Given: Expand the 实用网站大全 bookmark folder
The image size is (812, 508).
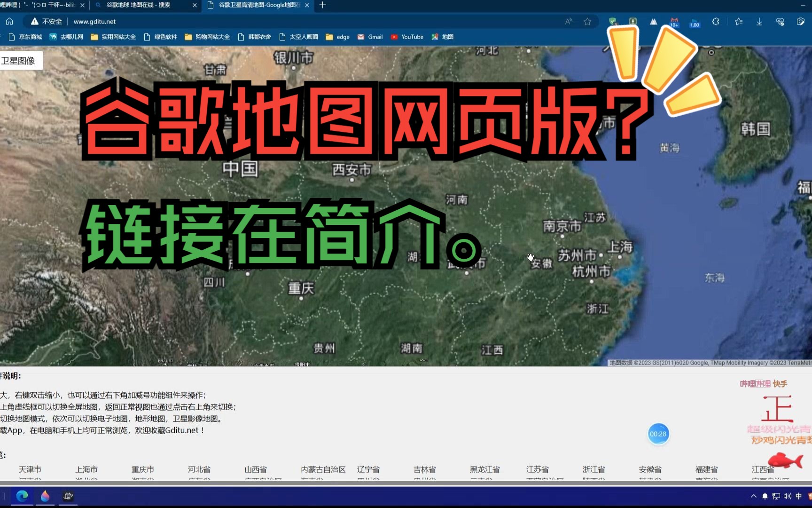Looking at the screenshot, I should (x=113, y=37).
